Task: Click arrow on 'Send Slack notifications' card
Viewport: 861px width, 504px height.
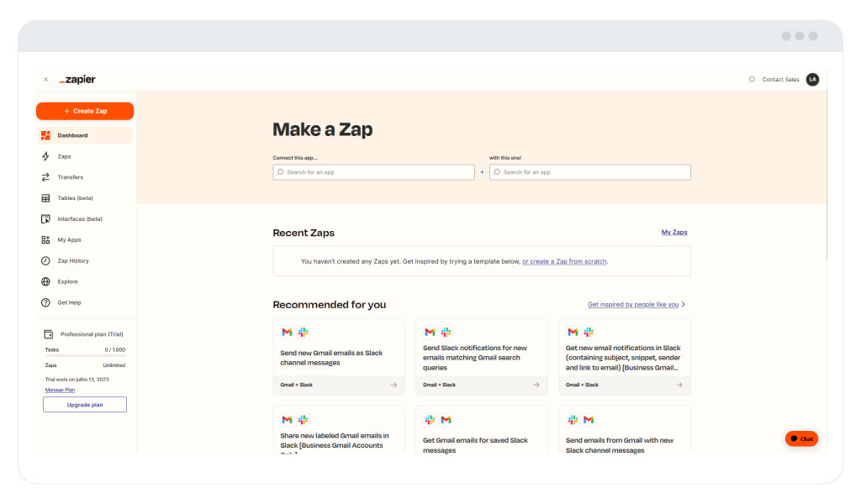Action: tap(536, 385)
